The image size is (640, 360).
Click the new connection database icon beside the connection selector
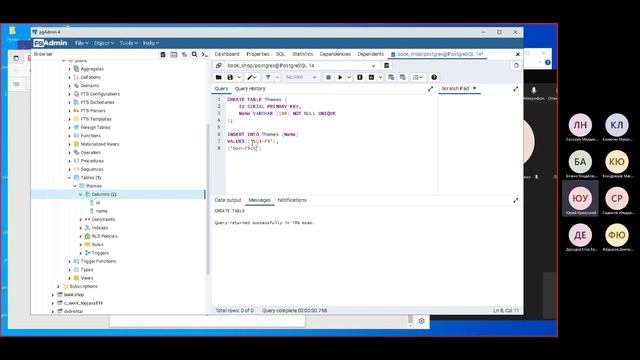click(387, 66)
